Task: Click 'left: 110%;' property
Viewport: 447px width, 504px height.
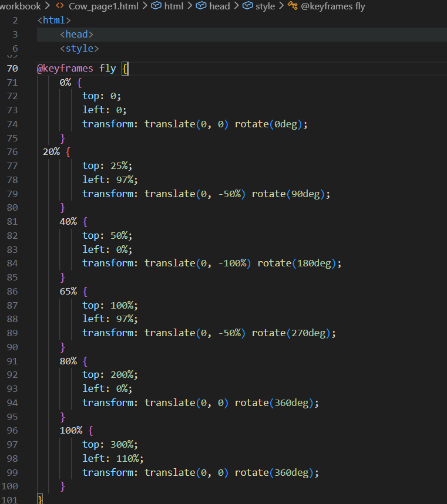Action: click(113, 458)
